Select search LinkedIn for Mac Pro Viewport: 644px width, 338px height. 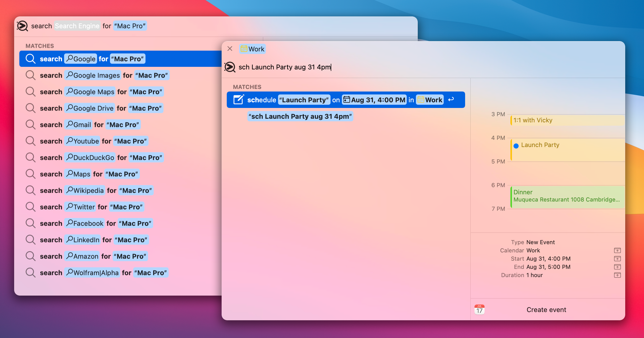pos(120,240)
